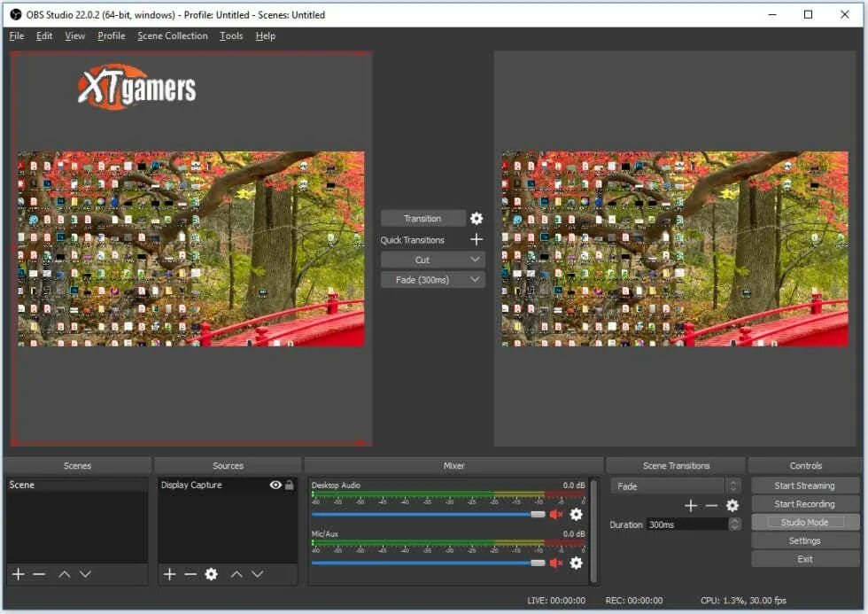The width and height of the screenshot is (868, 614).
Task: Open Mic/Aux settings gear
Action: 577,563
